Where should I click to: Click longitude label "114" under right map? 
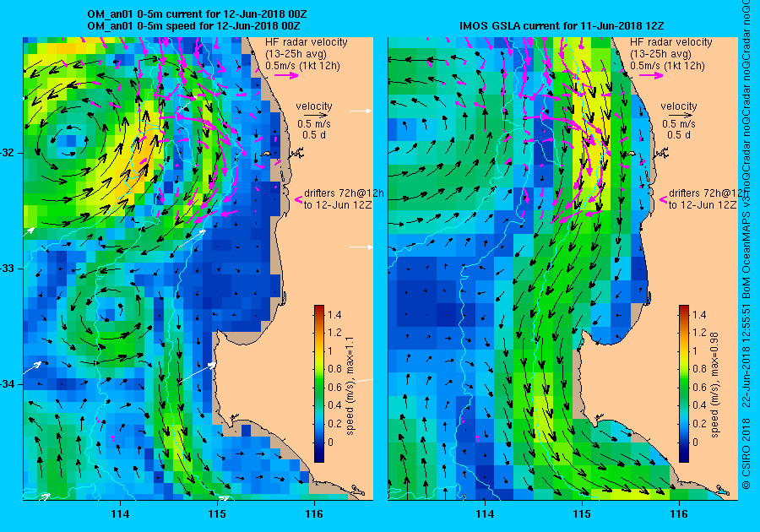pos(486,514)
